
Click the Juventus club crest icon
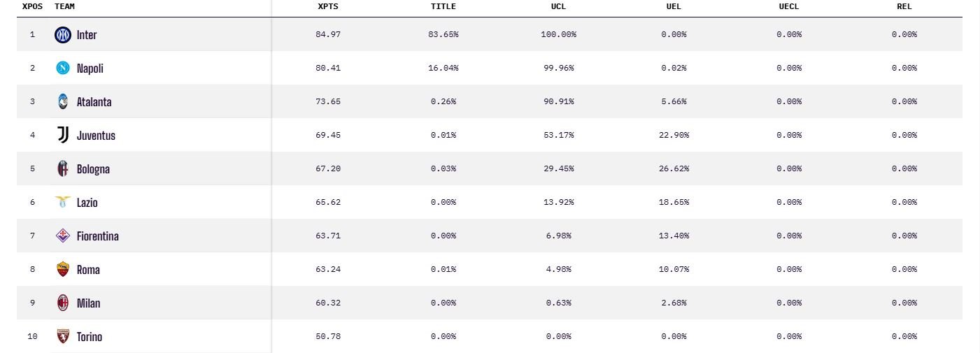point(63,135)
